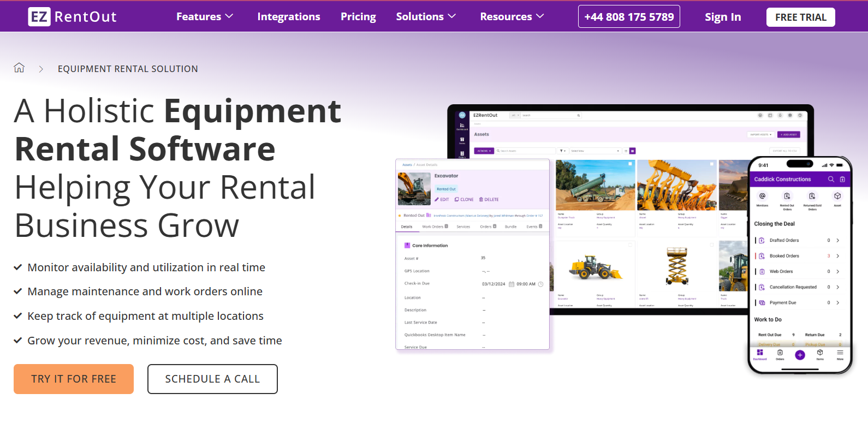Click Export All to CSV button
The height and width of the screenshot is (429, 868).
coord(784,151)
